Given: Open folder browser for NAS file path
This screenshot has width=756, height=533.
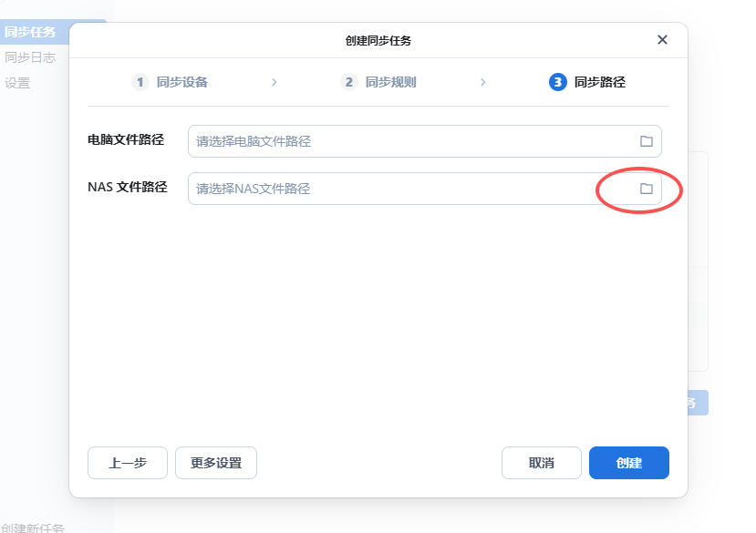Looking at the screenshot, I should pyautogui.click(x=646, y=189).
